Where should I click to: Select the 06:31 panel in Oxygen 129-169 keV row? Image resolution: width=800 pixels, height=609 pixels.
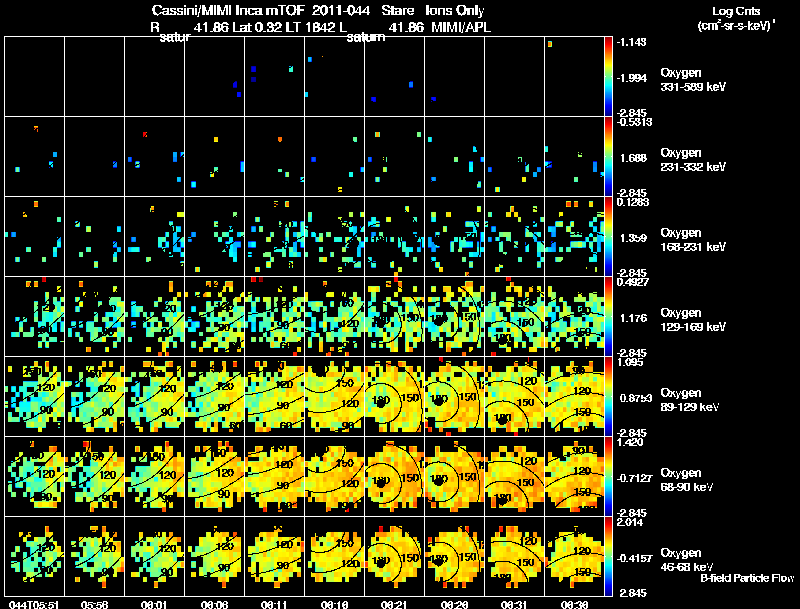514,316
